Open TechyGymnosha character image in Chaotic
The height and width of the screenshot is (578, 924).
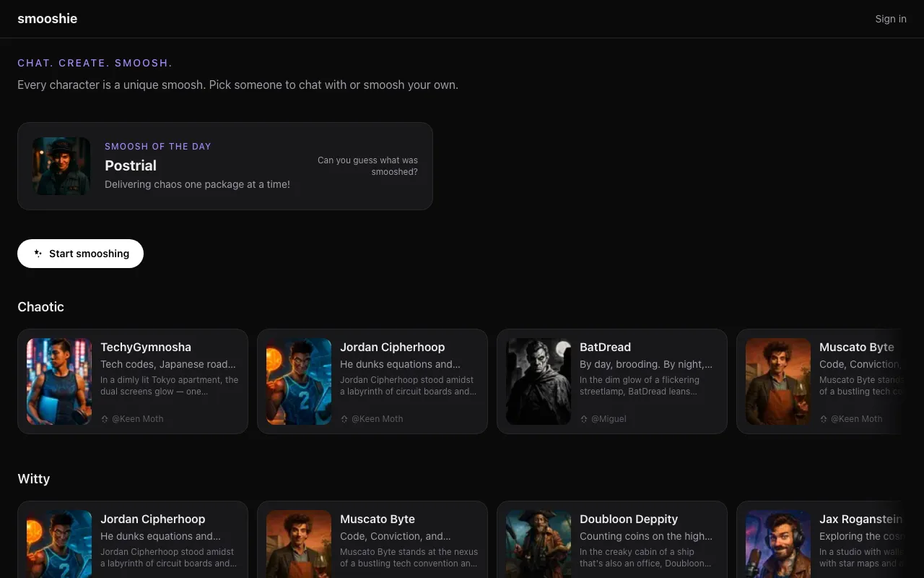pyautogui.click(x=59, y=381)
